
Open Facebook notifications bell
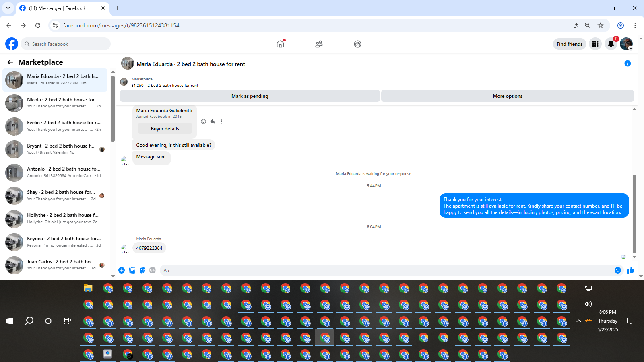(x=611, y=44)
